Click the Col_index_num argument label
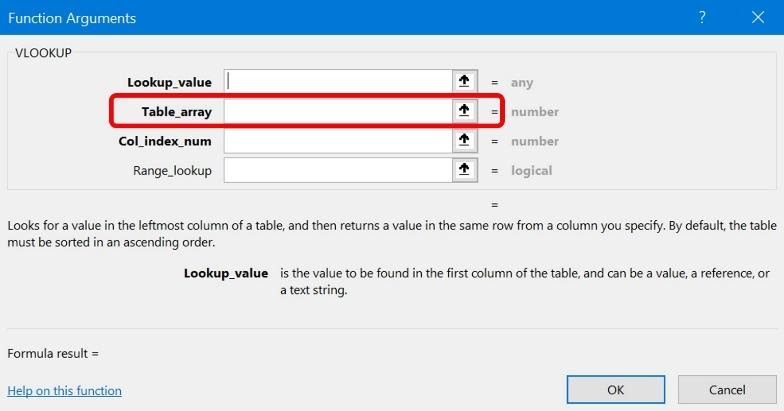This screenshot has height=411, width=784. 165,141
